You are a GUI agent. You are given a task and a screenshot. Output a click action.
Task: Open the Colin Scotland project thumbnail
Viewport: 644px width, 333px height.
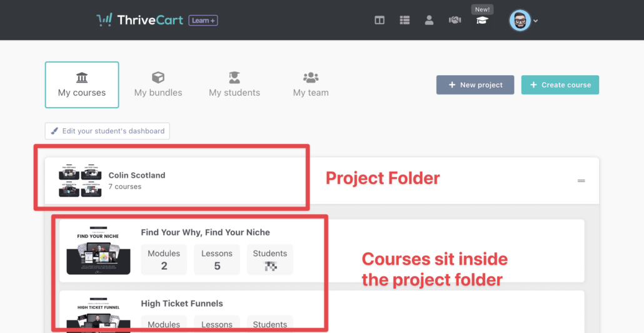80,181
